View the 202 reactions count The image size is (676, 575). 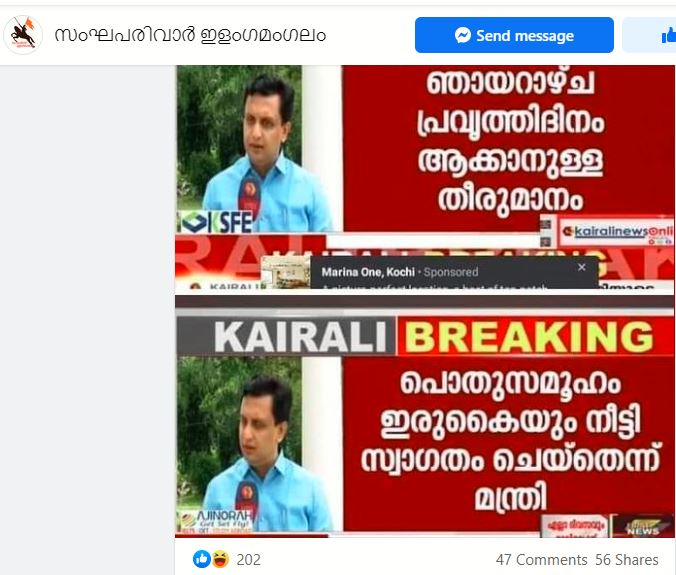(x=248, y=559)
